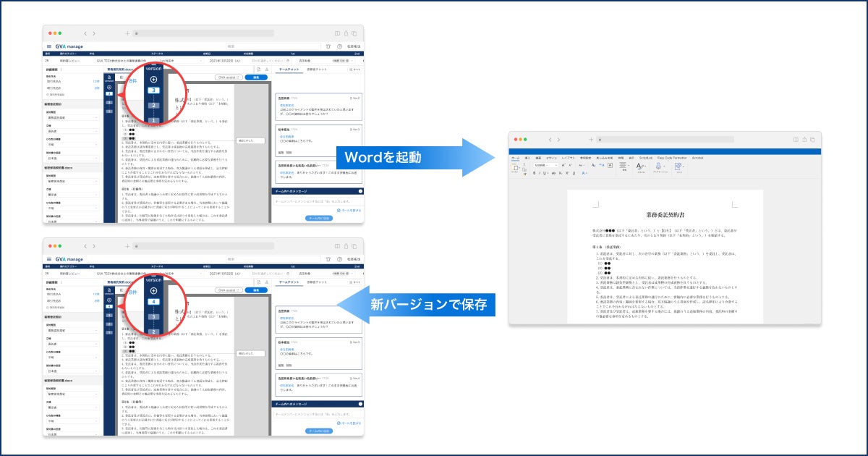Open notifications bell in bottom GVA manage window
868x456 pixels.
(328, 259)
